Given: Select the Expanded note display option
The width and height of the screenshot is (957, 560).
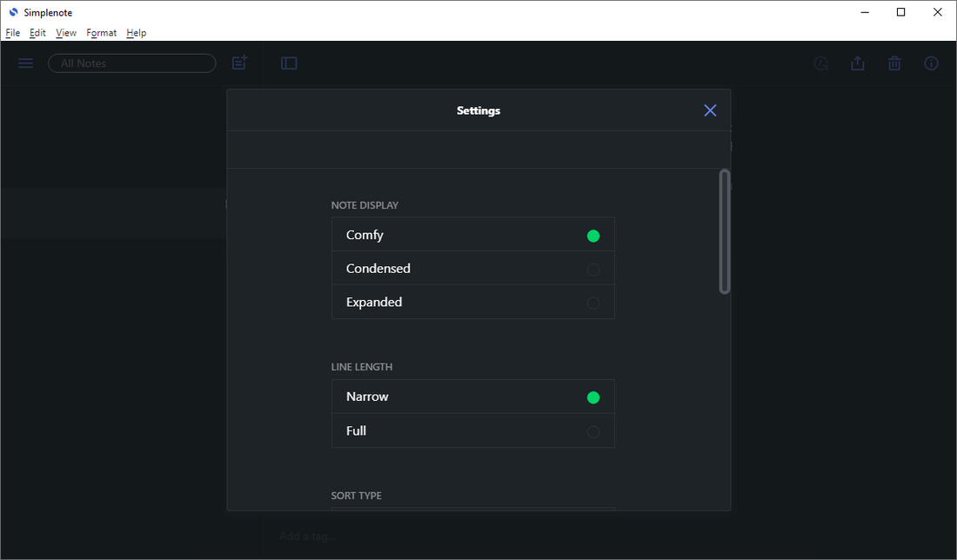Looking at the screenshot, I should click(472, 303).
